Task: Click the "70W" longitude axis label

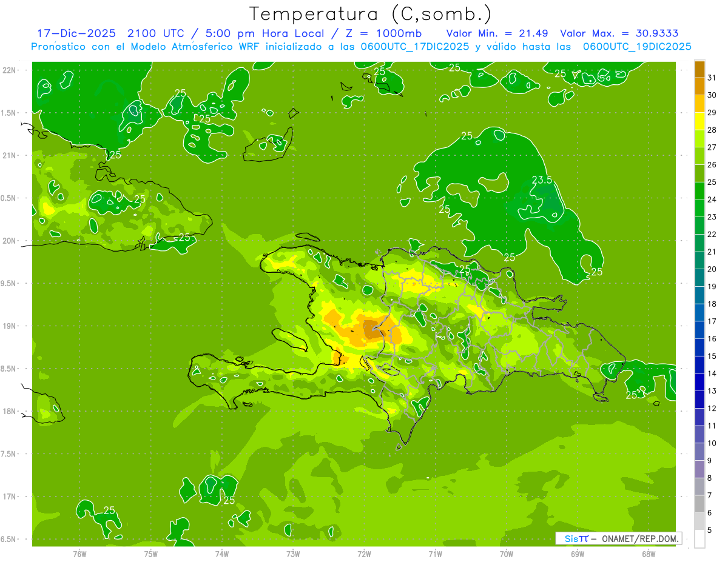Action: click(x=506, y=554)
